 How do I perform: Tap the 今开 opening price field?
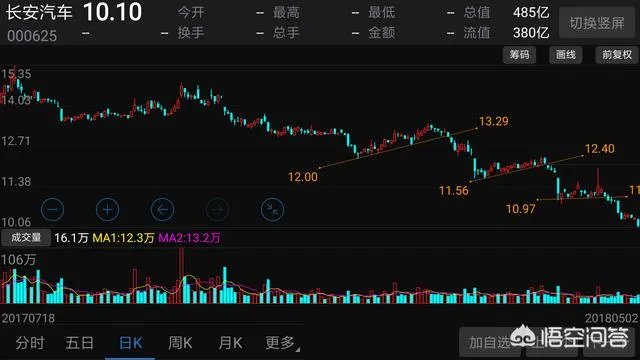[220, 12]
